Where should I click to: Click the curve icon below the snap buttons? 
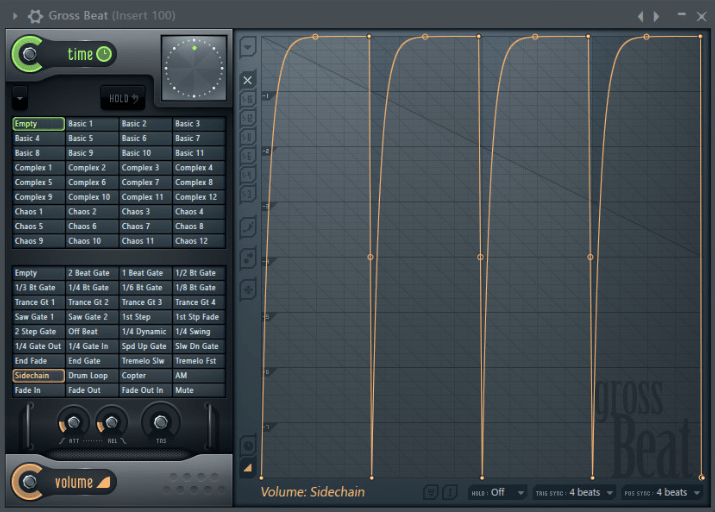pos(248,227)
